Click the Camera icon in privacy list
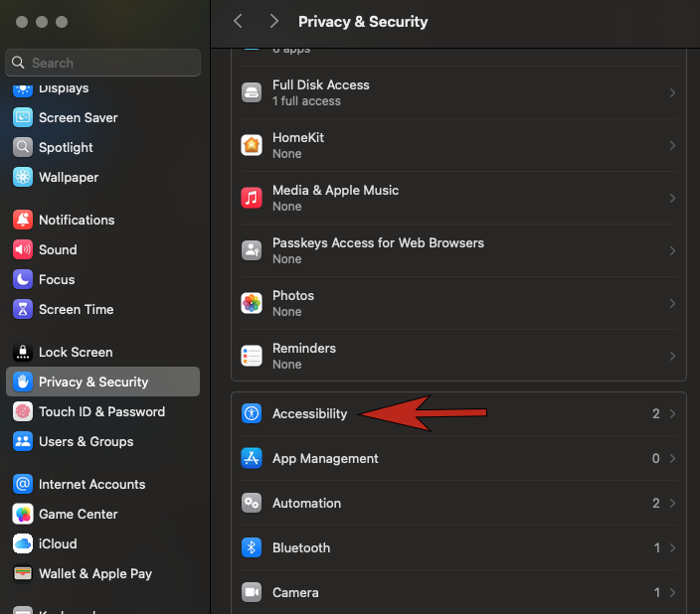 [x=252, y=592]
